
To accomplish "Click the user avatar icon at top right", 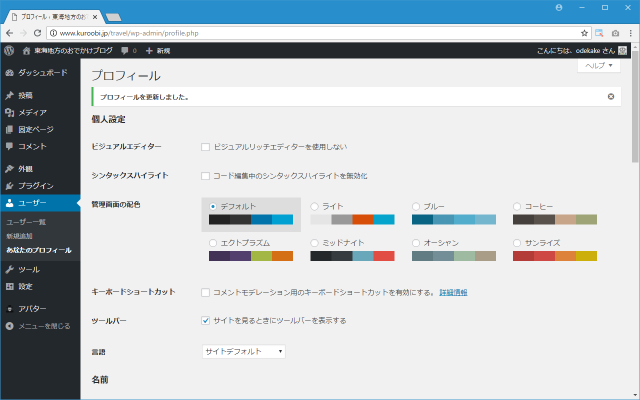I will tap(622, 50).
